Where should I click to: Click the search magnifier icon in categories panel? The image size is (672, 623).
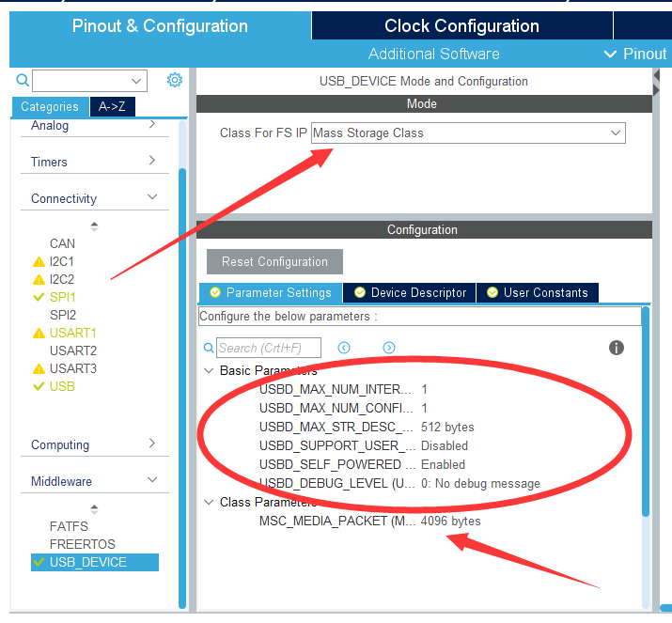point(23,80)
